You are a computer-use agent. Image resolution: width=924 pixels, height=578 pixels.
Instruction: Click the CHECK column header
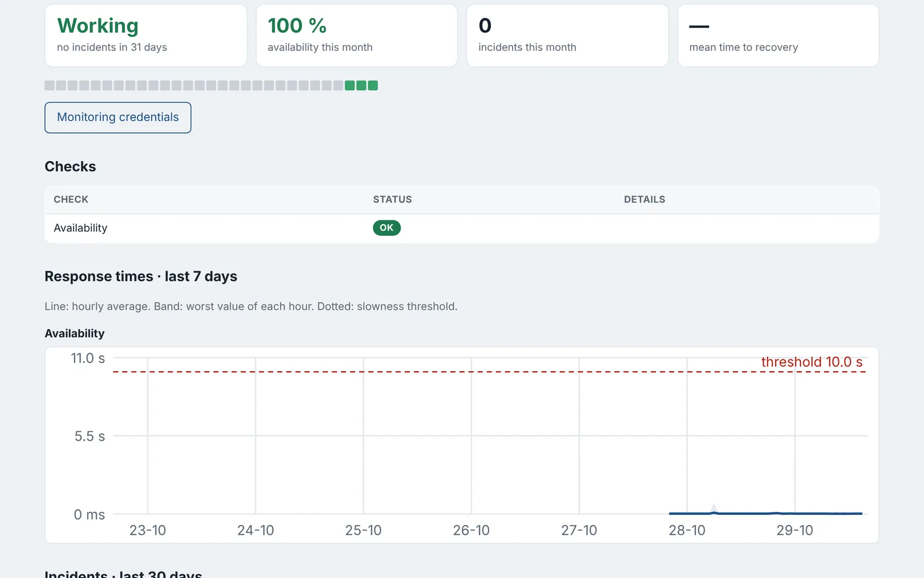tap(71, 199)
